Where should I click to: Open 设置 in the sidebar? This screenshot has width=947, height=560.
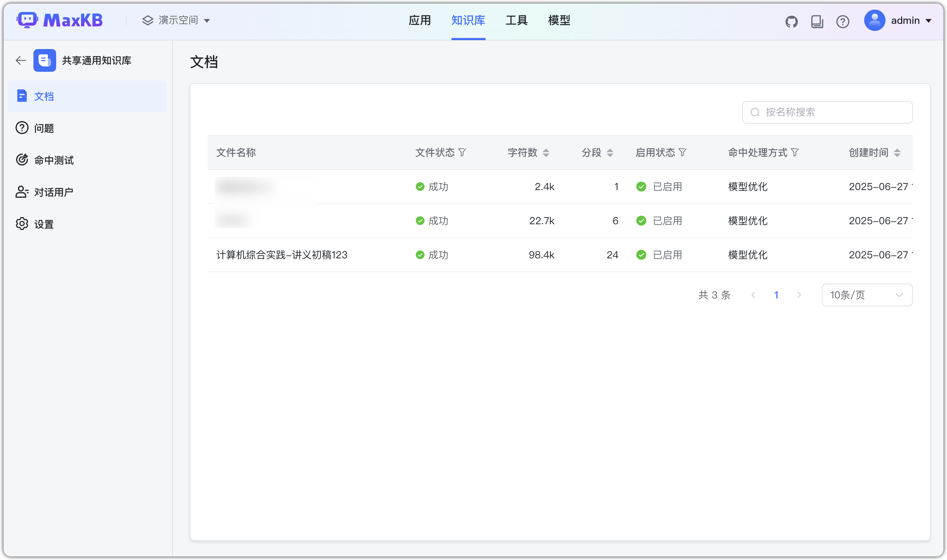[x=87, y=224]
